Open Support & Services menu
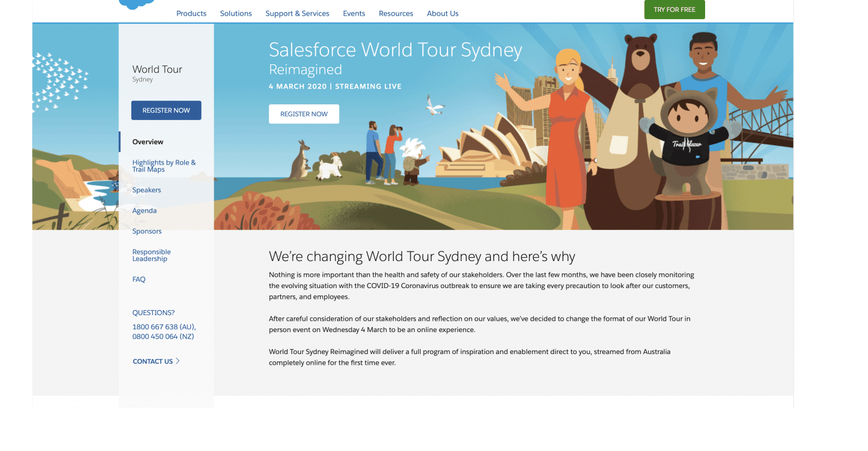This screenshot has width=868, height=451. pyautogui.click(x=297, y=14)
